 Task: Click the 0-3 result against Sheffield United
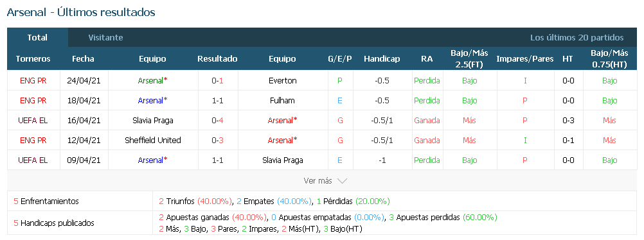(218, 141)
